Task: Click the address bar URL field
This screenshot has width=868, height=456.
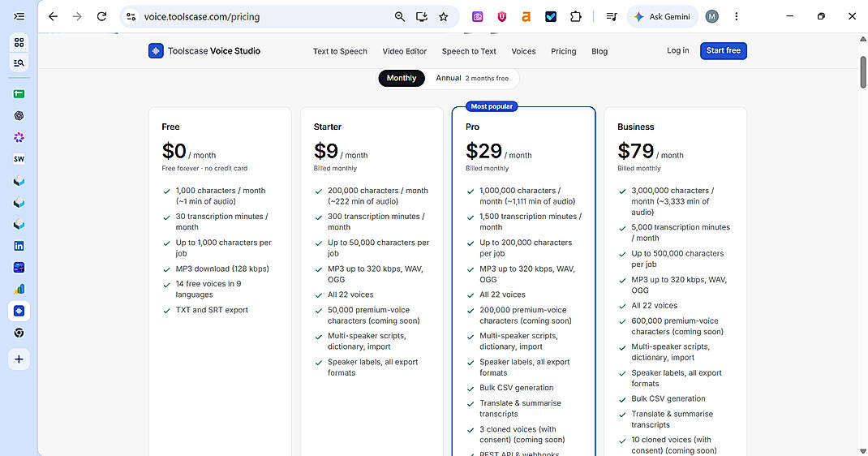Action: (x=266, y=16)
